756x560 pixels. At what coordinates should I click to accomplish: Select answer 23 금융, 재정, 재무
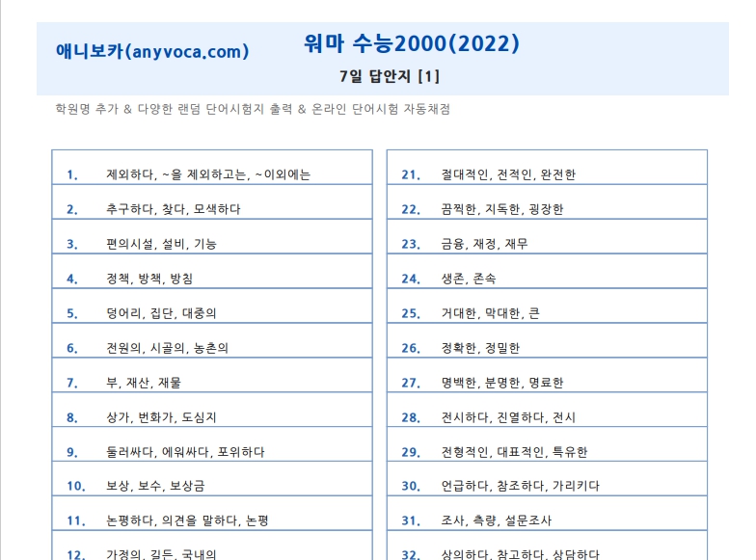pos(484,244)
